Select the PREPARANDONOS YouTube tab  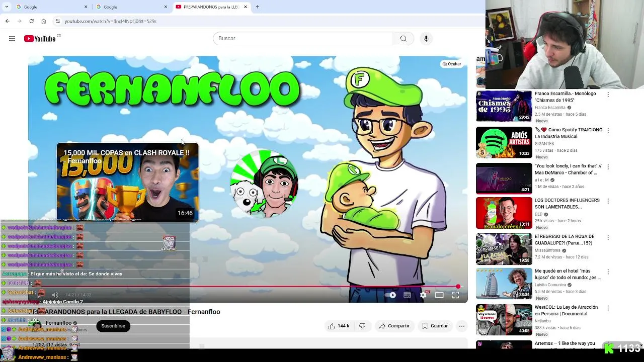point(211,7)
